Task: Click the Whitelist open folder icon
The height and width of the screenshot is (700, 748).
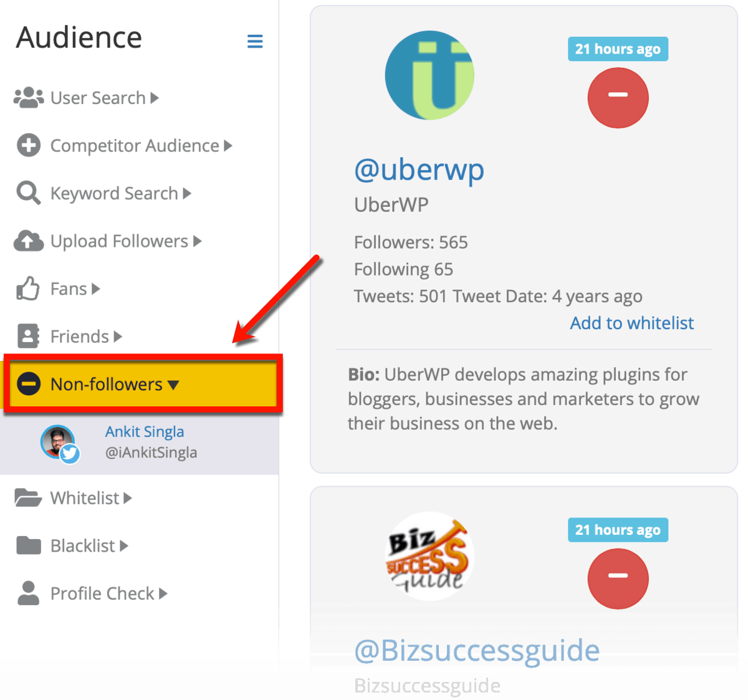Action: (x=28, y=498)
